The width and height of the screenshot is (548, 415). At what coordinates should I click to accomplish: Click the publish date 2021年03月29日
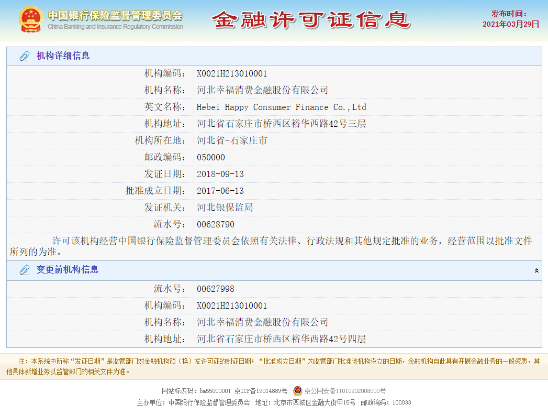[511, 24]
